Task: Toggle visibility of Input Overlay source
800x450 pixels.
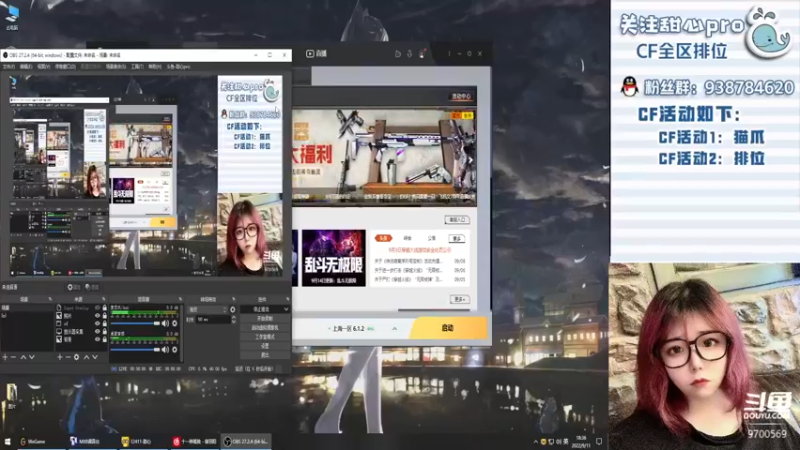Action: [x=97, y=308]
